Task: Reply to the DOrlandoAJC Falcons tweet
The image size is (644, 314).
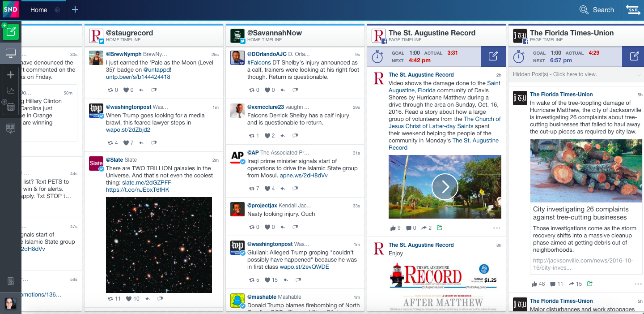Action: coord(283,90)
